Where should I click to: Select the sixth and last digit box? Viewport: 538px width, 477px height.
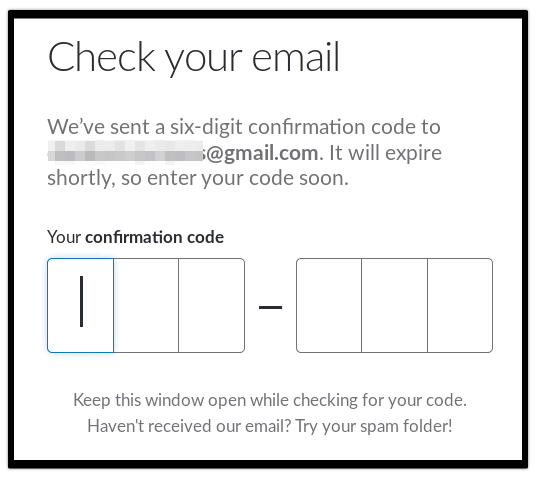click(460, 305)
